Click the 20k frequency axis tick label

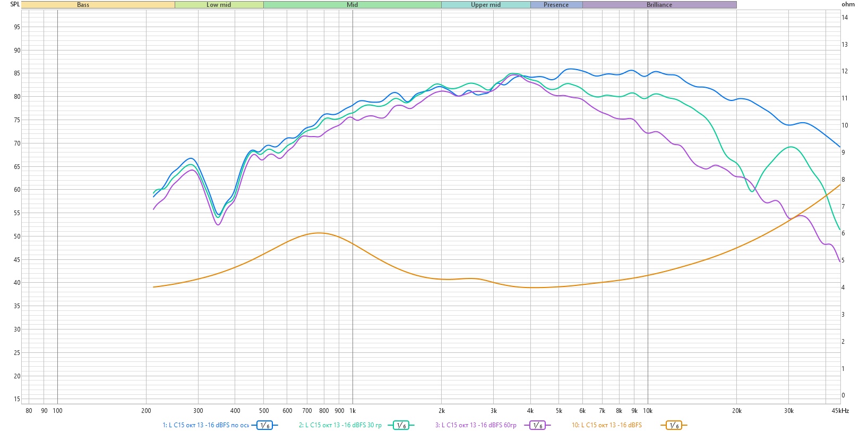point(736,411)
